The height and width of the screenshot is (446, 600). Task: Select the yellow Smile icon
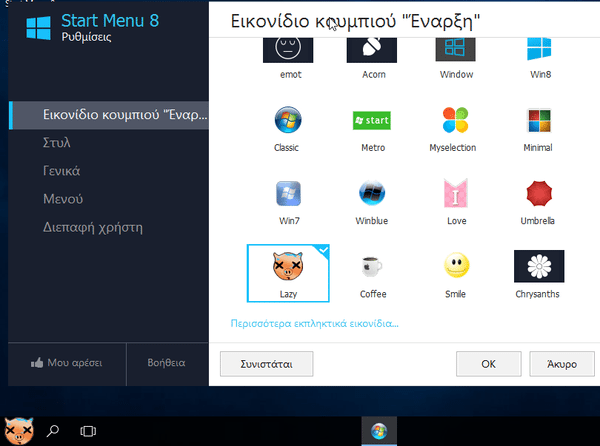pos(456,265)
